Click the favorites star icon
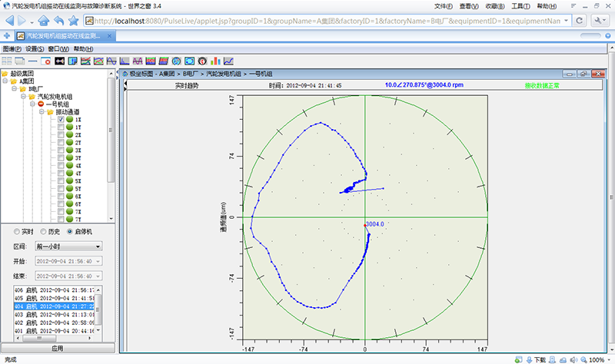This screenshot has width=615, height=364. (x=73, y=21)
